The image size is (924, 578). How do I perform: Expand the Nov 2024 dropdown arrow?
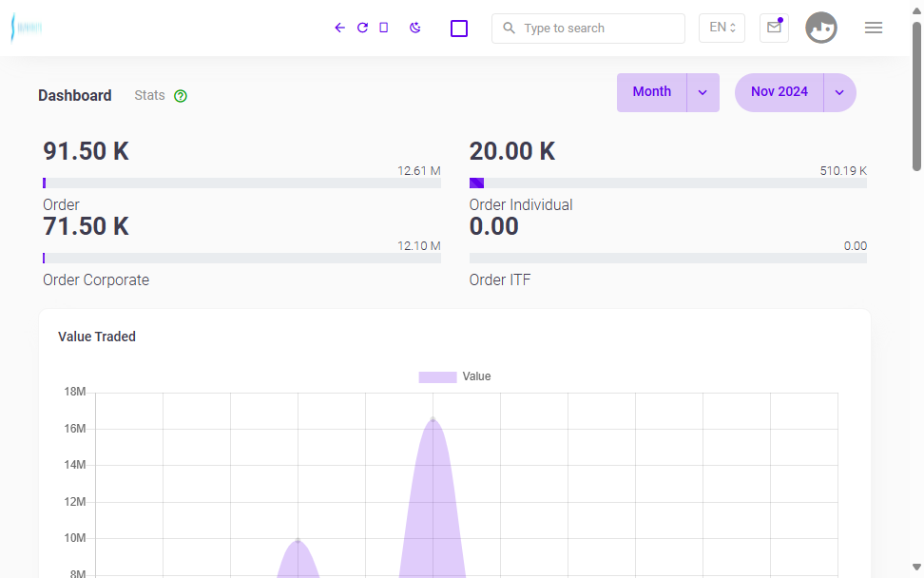tap(839, 92)
